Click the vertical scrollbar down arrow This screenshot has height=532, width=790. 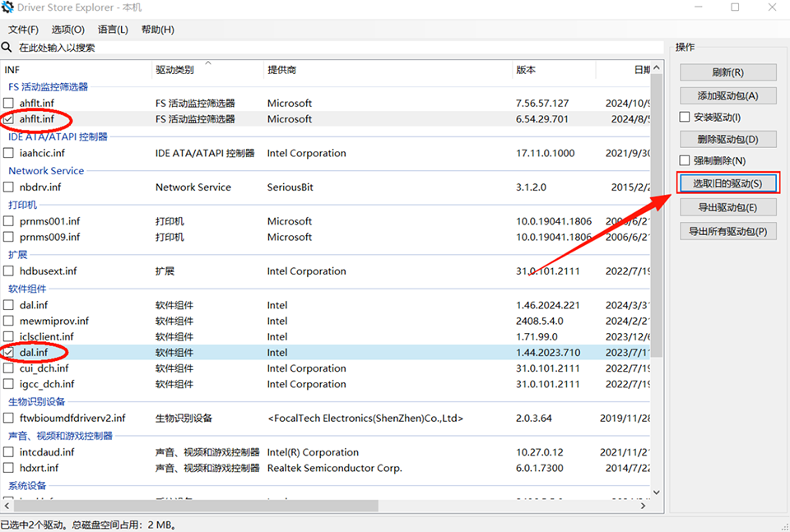tap(657, 493)
